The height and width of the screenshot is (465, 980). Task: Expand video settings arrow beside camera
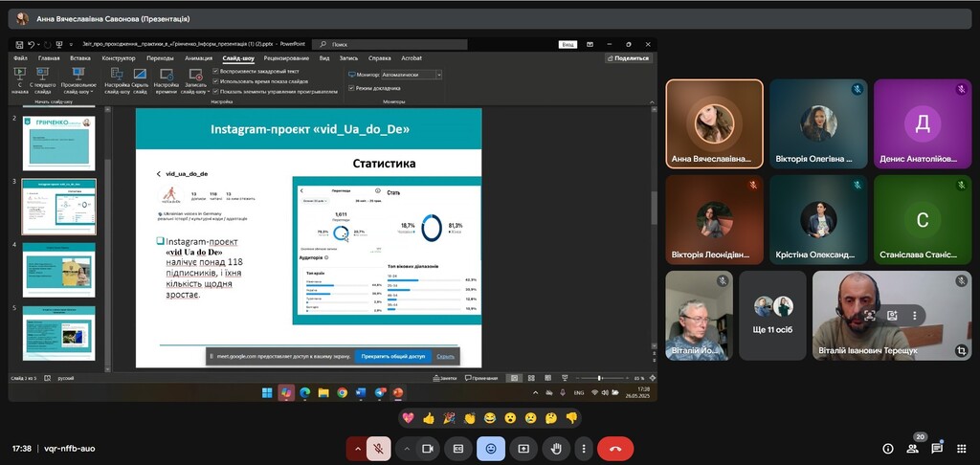[407, 448]
